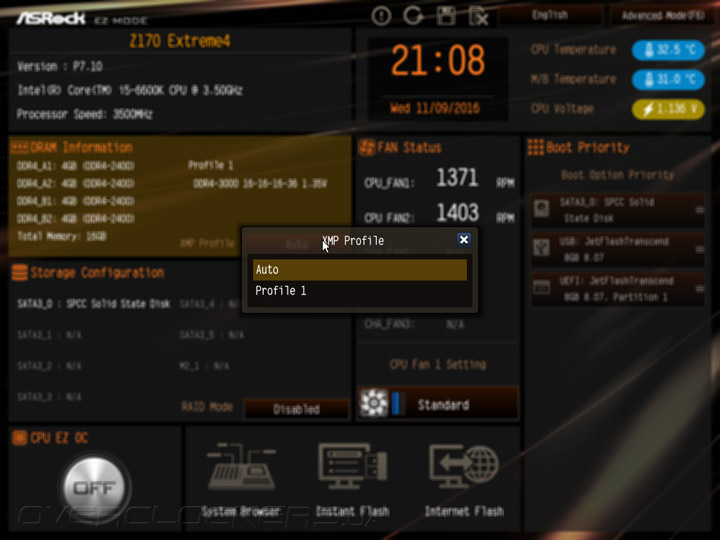This screenshot has height=540, width=720.
Task: Click SATA3_0 : SPCC Solid State Disk storage row
Action: pyautogui.click(x=94, y=304)
